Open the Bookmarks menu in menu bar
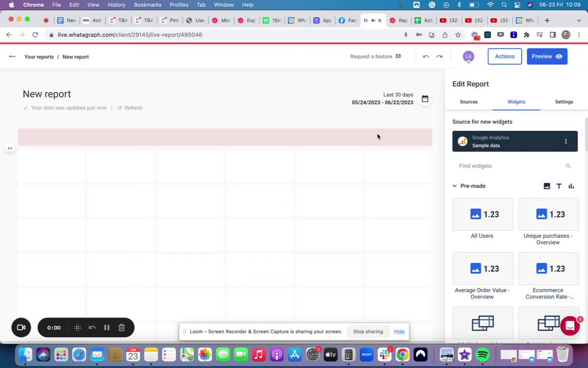Screen dimensions: 588x368 [x=148, y=5]
